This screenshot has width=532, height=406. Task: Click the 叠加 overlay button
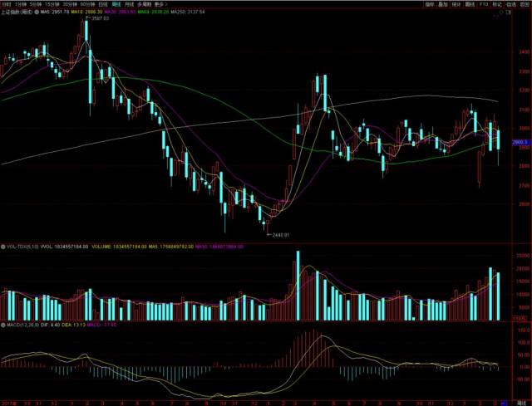pyautogui.click(x=443, y=4)
